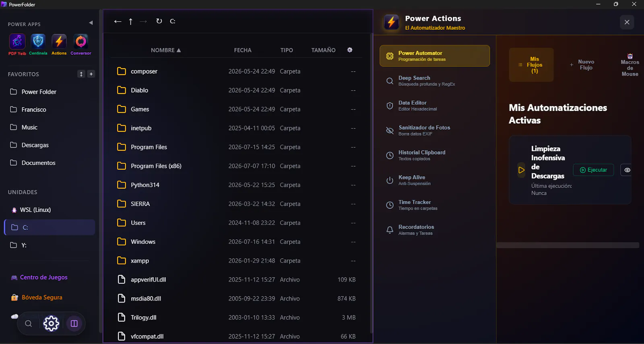Refresh the folder listing
The width and height of the screenshot is (644, 344).
pyautogui.click(x=159, y=21)
